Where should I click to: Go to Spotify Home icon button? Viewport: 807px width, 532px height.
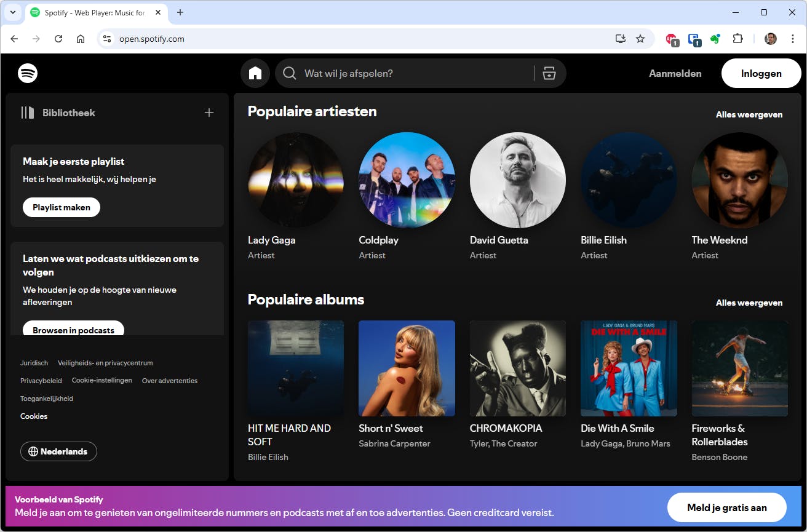(x=255, y=73)
